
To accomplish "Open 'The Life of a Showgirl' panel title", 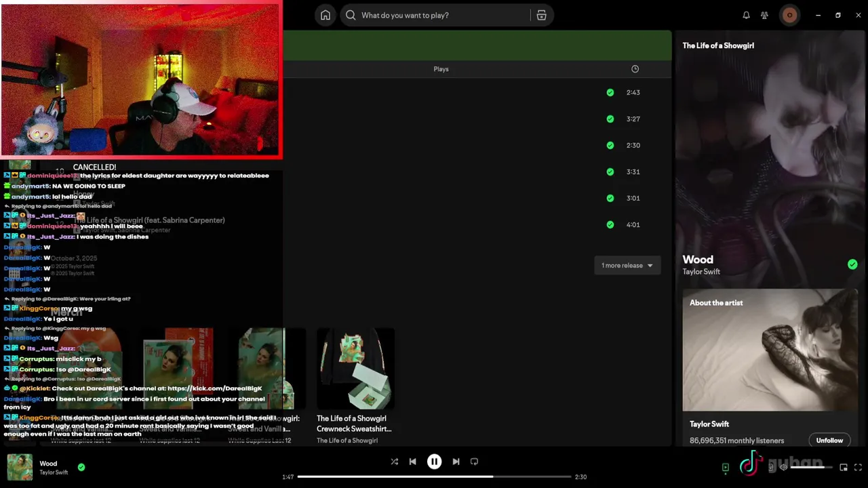I will click(x=718, y=45).
